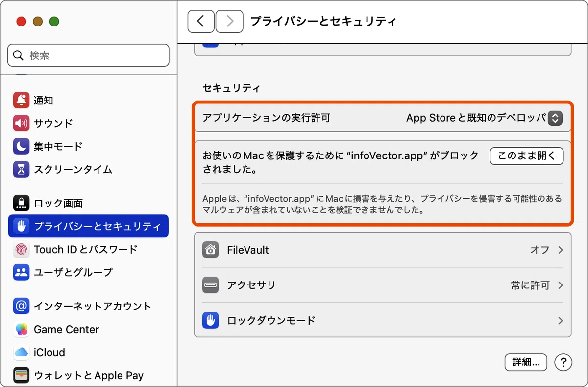Open ユーザとグループ settings
Image resolution: width=588 pixels, height=387 pixels.
point(88,272)
